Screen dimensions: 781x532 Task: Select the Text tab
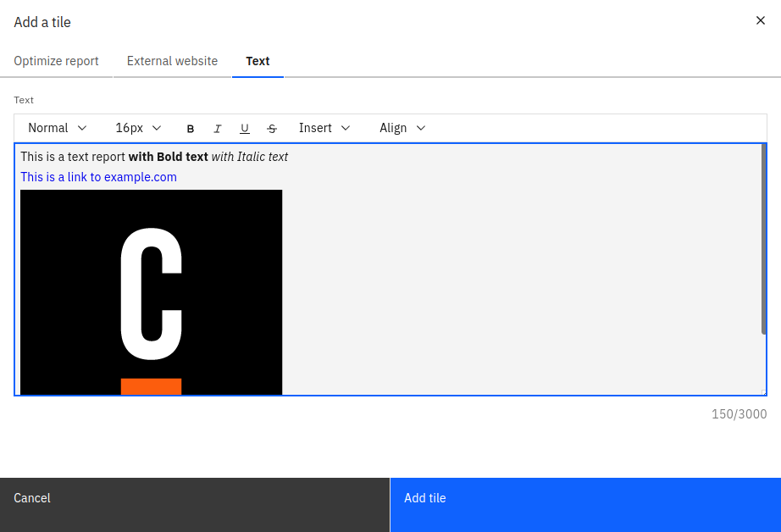258,61
